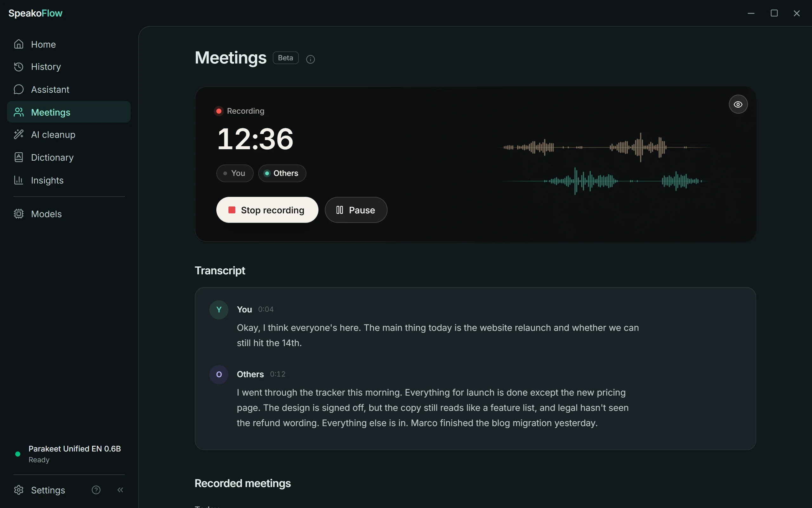812x508 pixels.
Task: Click the SpeakoFlow logo
Action: coord(35,13)
